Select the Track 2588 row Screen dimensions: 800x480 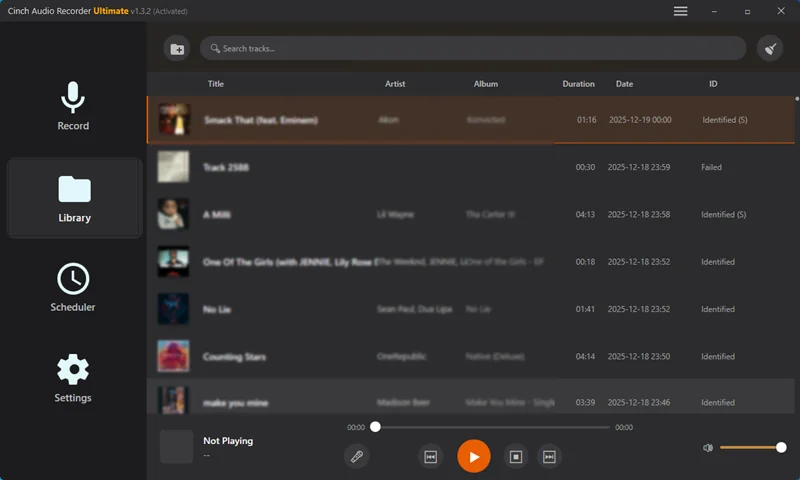(x=470, y=167)
